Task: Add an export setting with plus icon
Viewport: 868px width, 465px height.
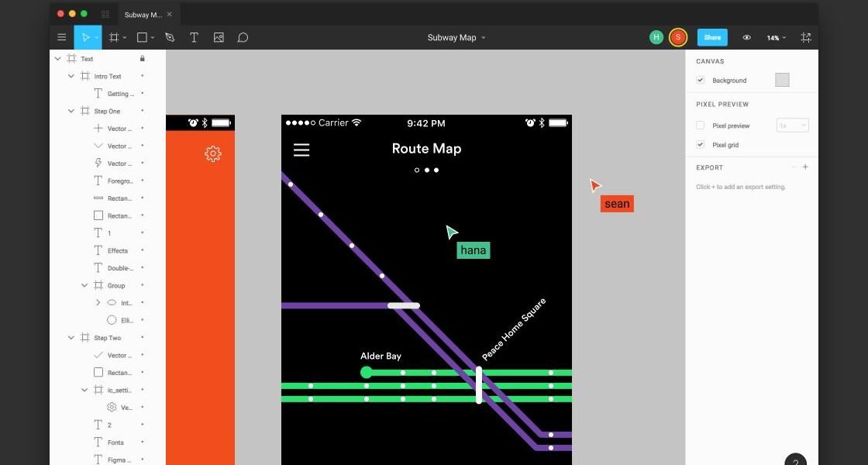Action: [805, 167]
